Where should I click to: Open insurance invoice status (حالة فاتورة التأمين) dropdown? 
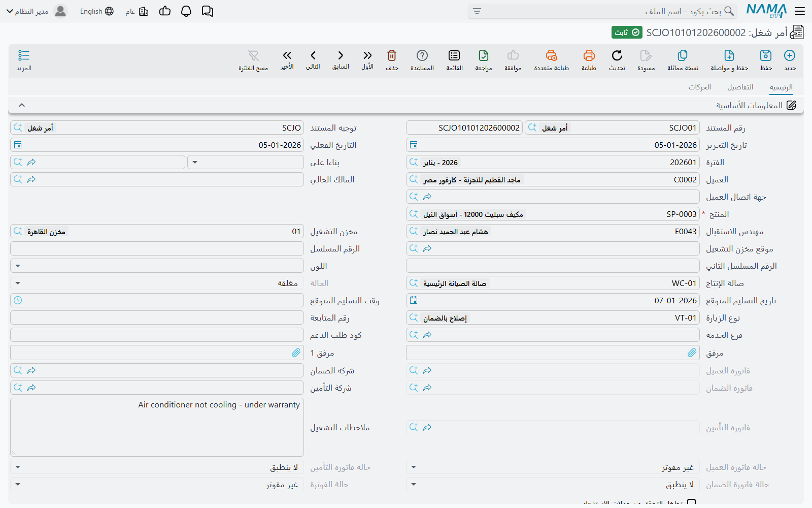coord(18,467)
